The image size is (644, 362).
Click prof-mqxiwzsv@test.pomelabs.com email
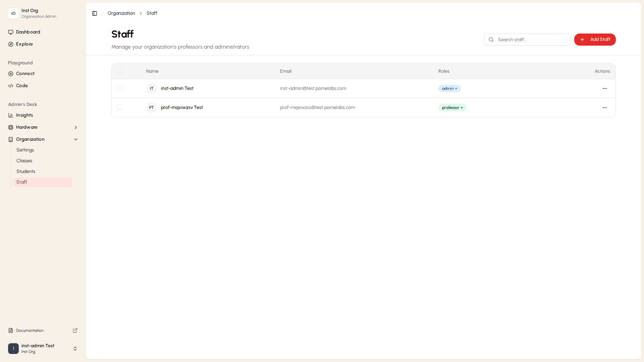(x=317, y=108)
